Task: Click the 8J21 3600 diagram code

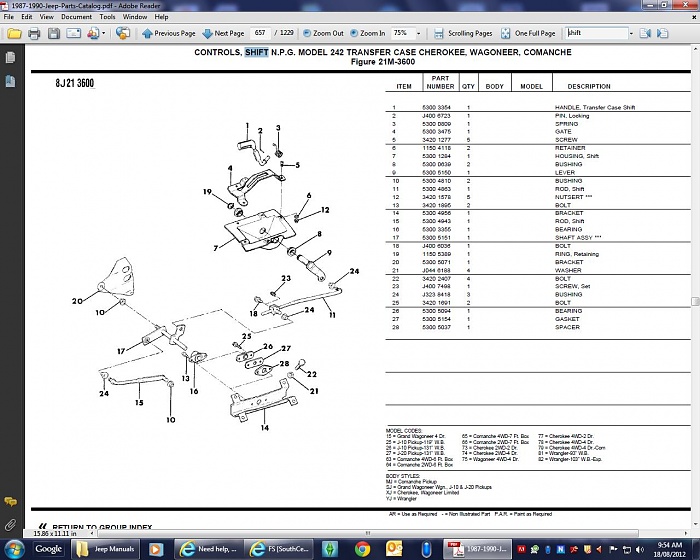Action: [75, 83]
